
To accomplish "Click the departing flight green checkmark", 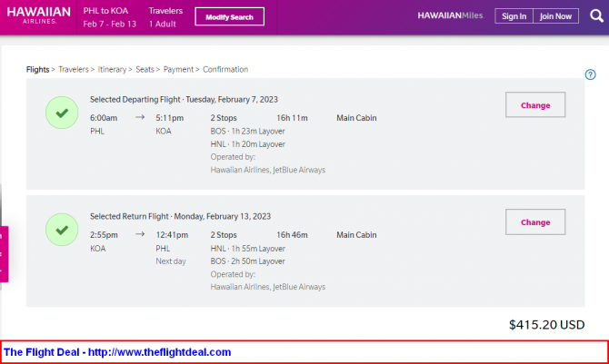I will click(62, 113).
